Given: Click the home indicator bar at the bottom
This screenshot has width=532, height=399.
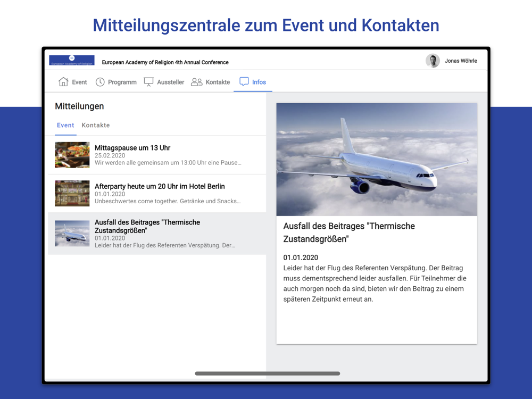Looking at the screenshot, I should point(268,373).
